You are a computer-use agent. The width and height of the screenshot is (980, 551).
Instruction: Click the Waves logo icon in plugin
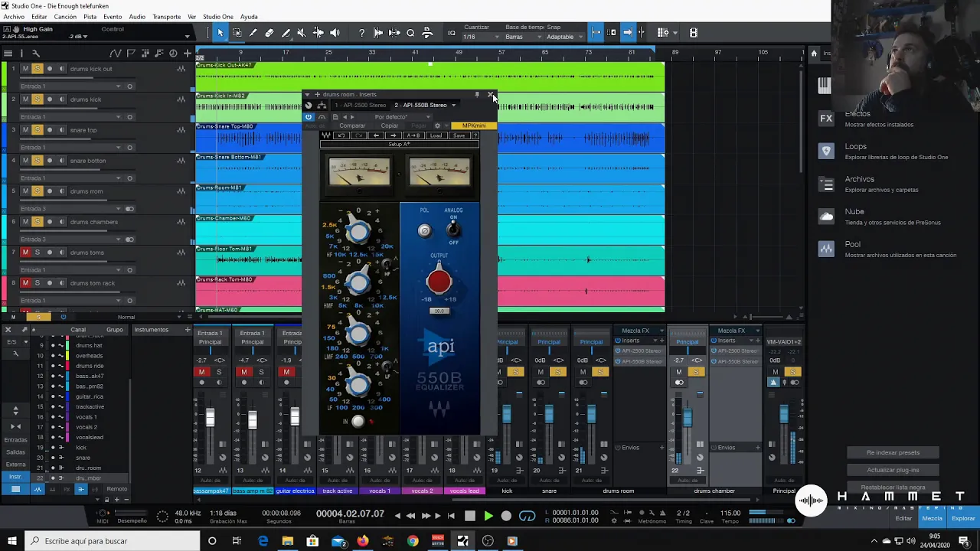[326, 135]
